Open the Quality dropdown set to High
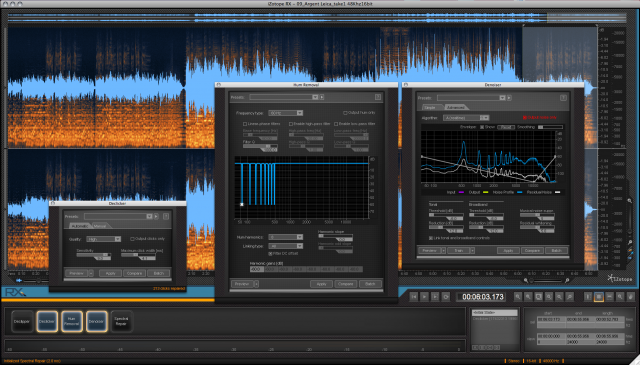Screen dimensions: 640x365 [x=104, y=239]
